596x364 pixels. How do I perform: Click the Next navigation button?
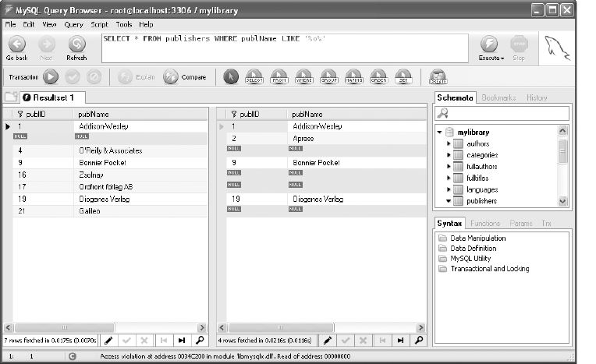46,48
